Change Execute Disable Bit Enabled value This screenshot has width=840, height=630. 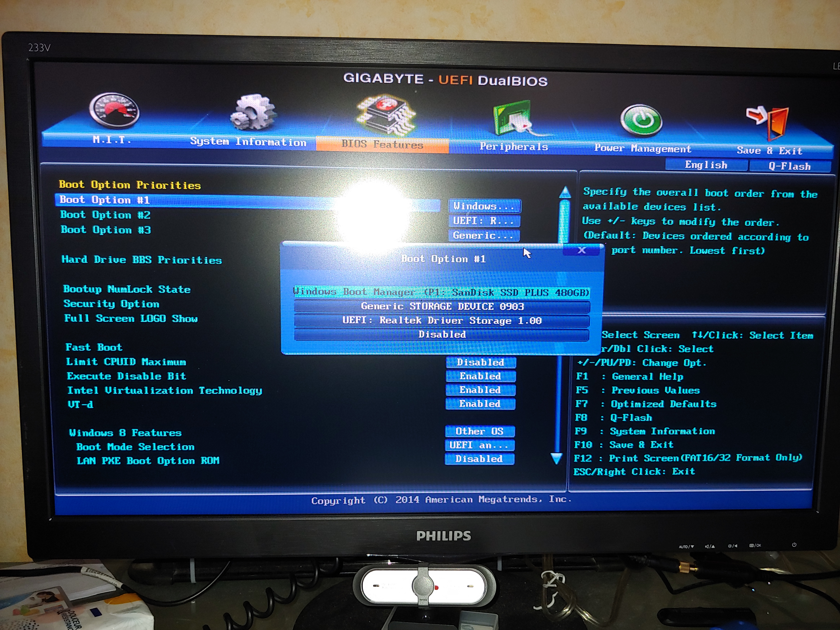pos(480,376)
